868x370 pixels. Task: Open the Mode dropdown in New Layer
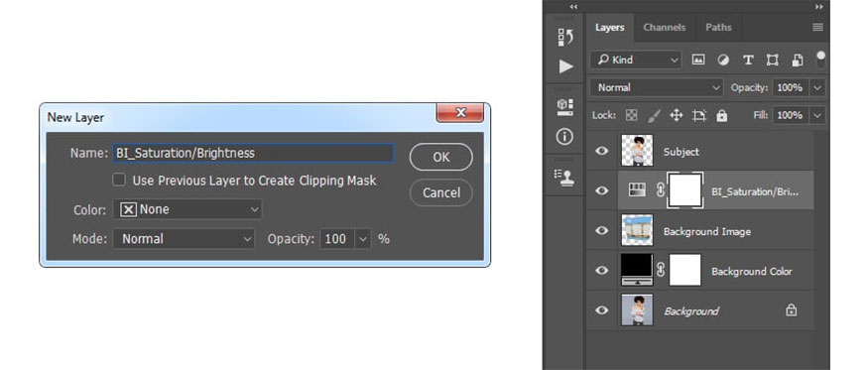tap(184, 239)
